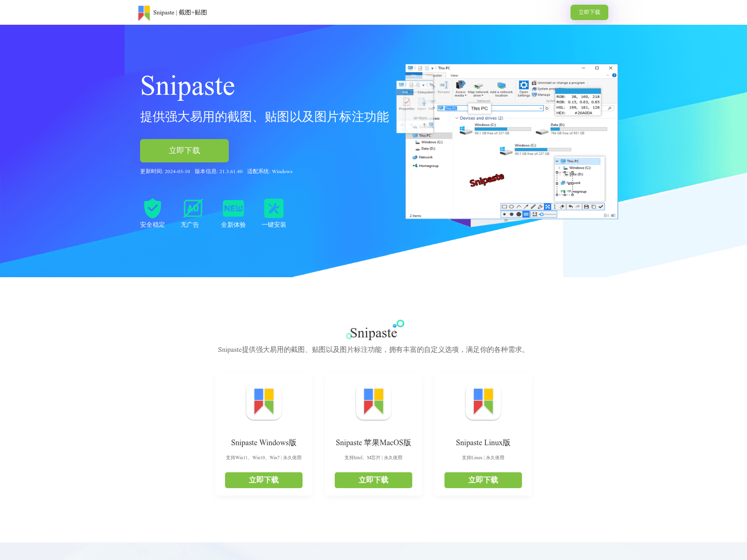Click the Snipaste section heading below hero

point(373,333)
